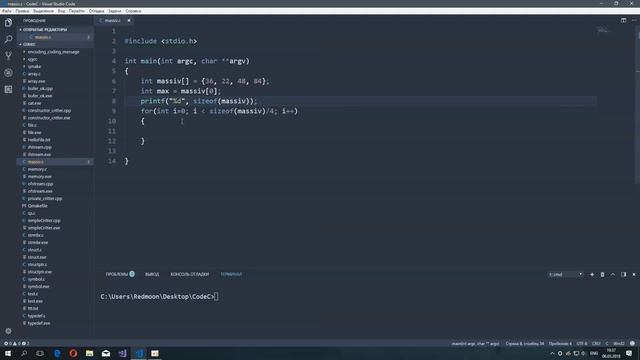Open the View menu
The width and height of the screenshot is (640, 360).
pyautogui.click(x=61, y=11)
